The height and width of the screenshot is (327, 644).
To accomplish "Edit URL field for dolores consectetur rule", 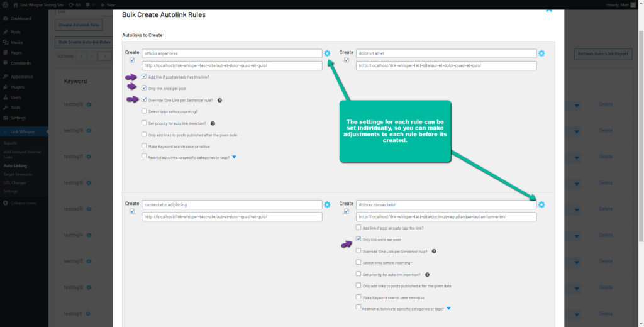I will [447, 217].
